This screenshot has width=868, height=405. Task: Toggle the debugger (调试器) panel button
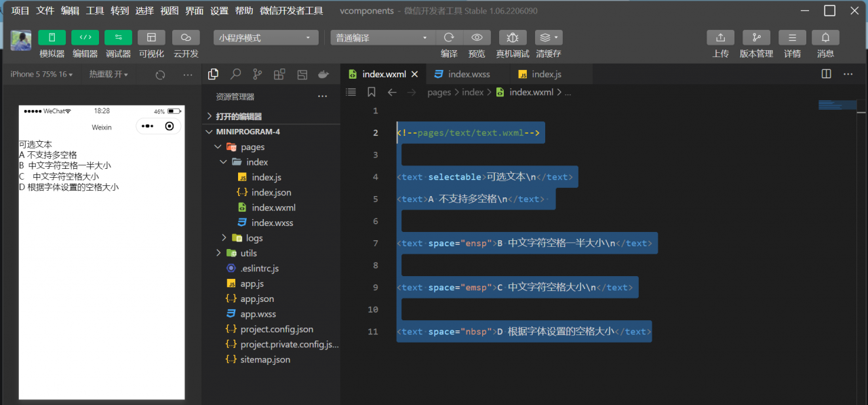[118, 38]
